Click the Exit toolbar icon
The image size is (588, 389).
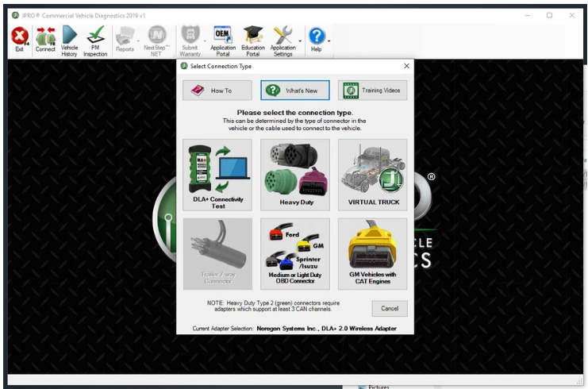pos(20,40)
